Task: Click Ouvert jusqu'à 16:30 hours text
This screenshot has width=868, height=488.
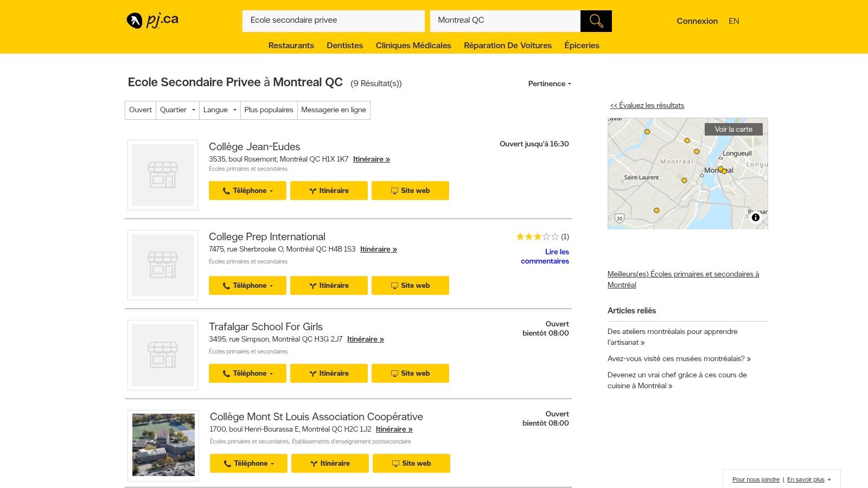Action: [x=534, y=144]
